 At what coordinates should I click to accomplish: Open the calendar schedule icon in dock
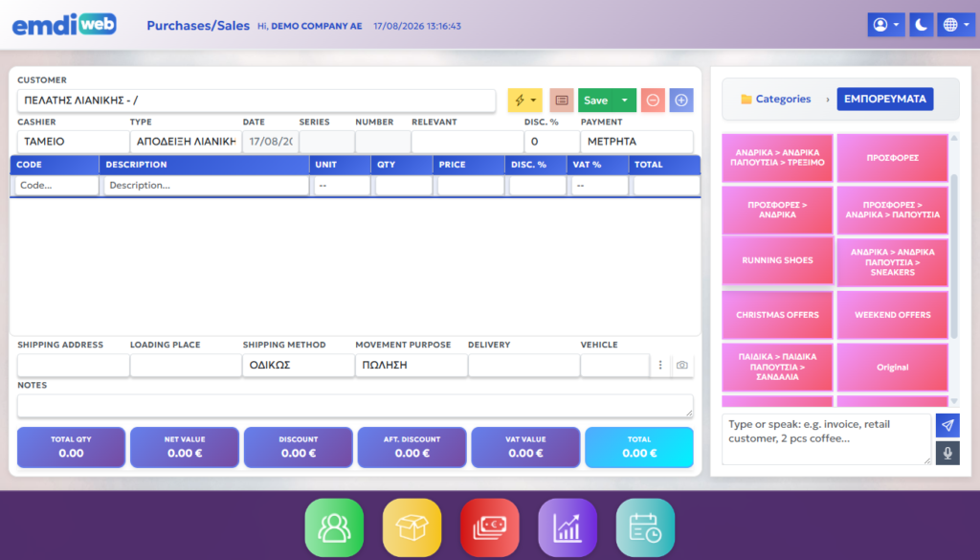645,527
